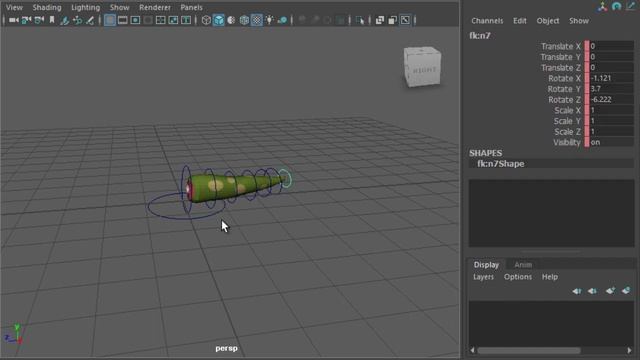Toggle the Safe Title icon
Screen dimensions: 640x360
[x=186, y=20]
